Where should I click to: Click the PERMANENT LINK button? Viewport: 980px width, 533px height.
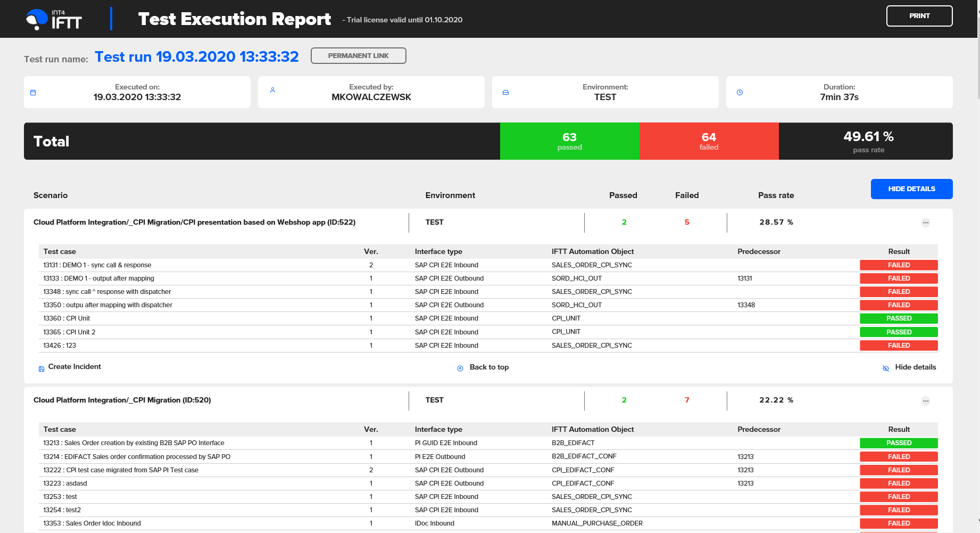(359, 55)
